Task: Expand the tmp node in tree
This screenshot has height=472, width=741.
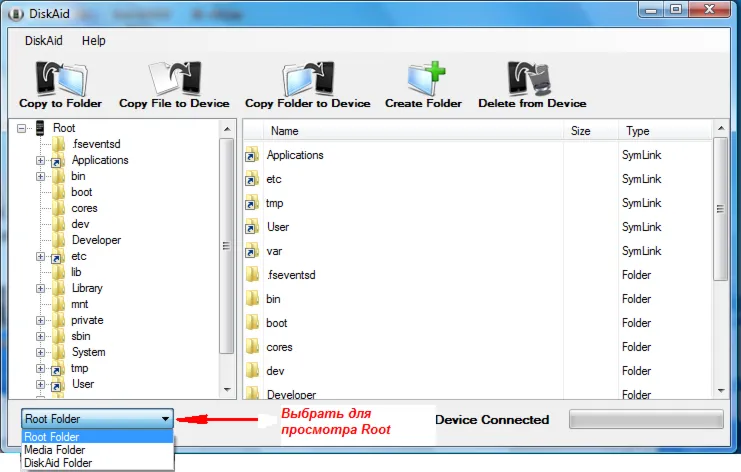Action: 41,369
